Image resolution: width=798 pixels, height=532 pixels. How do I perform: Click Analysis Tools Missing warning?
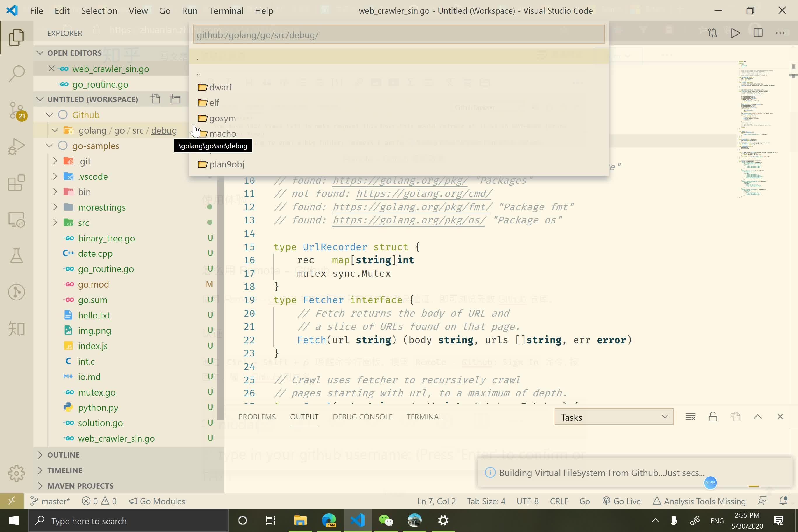pyautogui.click(x=699, y=501)
